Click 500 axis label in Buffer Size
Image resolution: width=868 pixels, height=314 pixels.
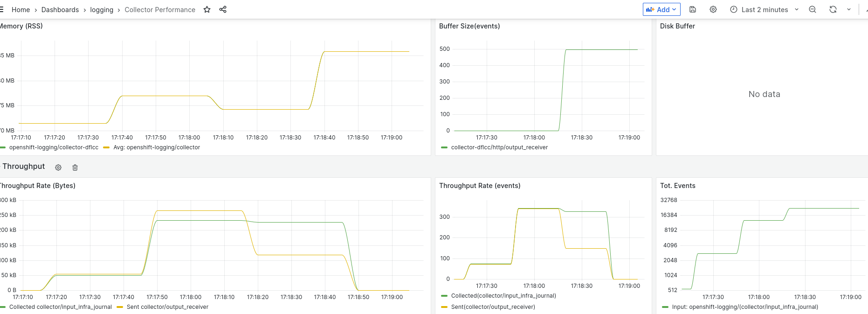pos(445,49)
